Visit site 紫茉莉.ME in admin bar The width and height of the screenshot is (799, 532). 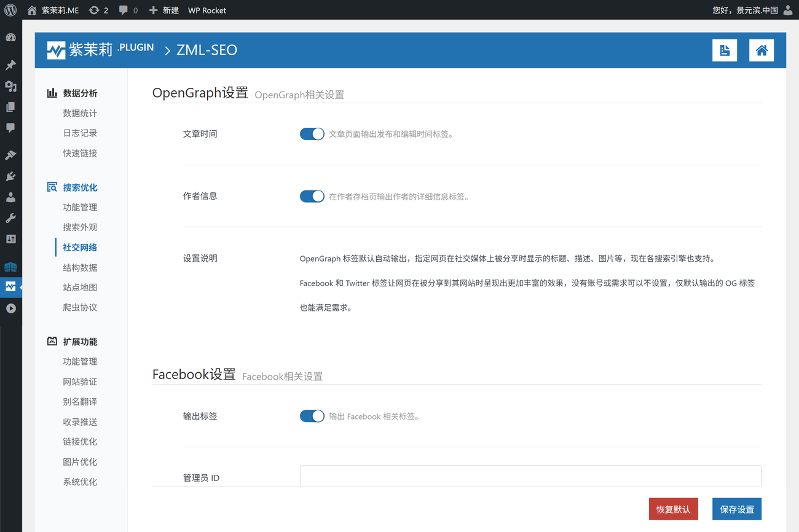(x=53, y=10)
